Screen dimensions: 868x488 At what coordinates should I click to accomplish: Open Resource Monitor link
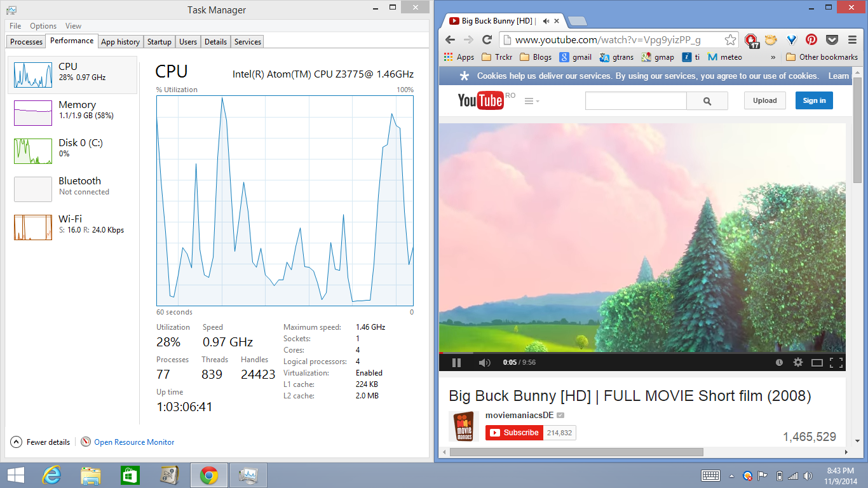(134, 442)
